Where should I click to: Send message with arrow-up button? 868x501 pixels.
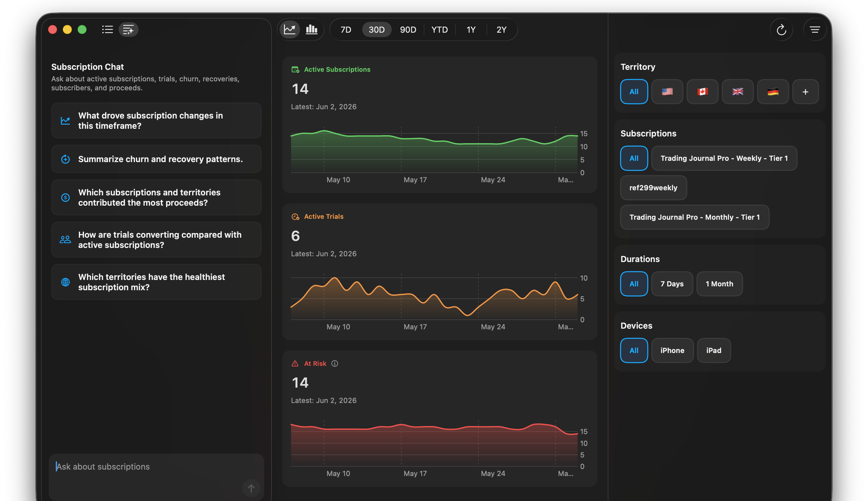pos(251,488)
